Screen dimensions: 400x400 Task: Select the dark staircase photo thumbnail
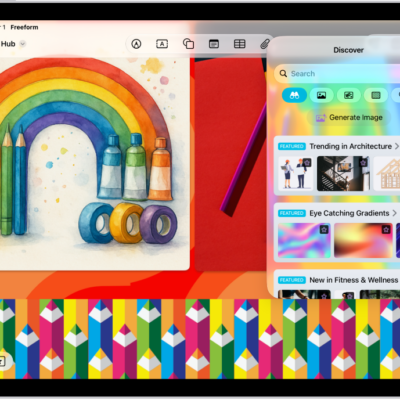tap(343, 173)
